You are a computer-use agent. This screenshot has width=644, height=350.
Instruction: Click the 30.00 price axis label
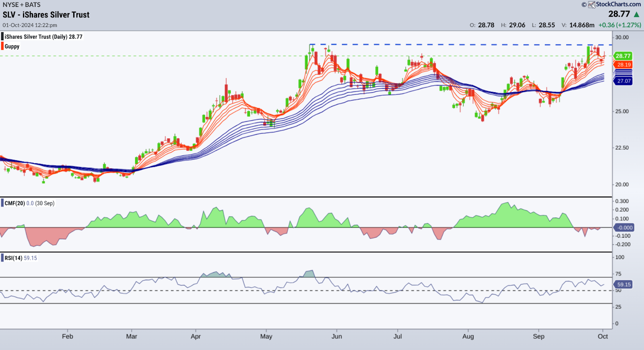(622, 37)
